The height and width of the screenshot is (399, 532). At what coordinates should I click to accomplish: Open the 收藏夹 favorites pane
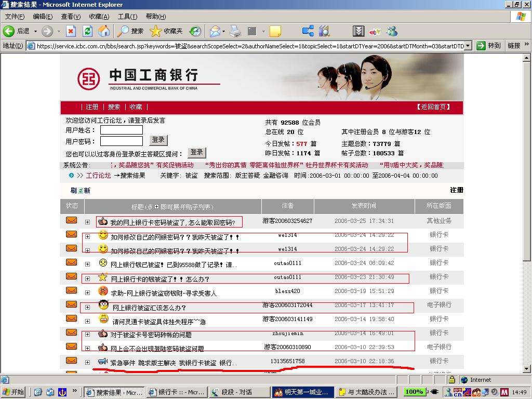click(166, 31)
